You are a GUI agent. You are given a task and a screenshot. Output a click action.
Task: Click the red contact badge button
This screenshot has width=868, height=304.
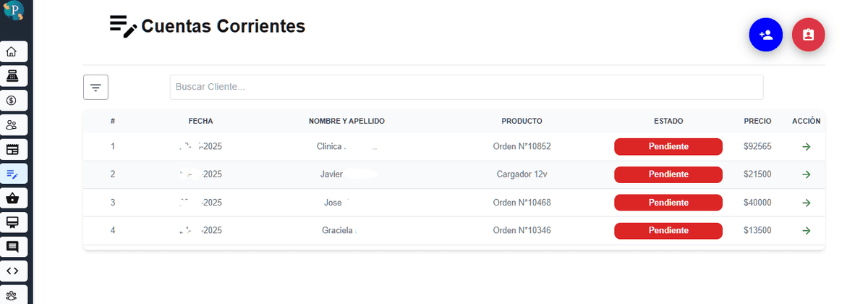(x=809, y=35)
